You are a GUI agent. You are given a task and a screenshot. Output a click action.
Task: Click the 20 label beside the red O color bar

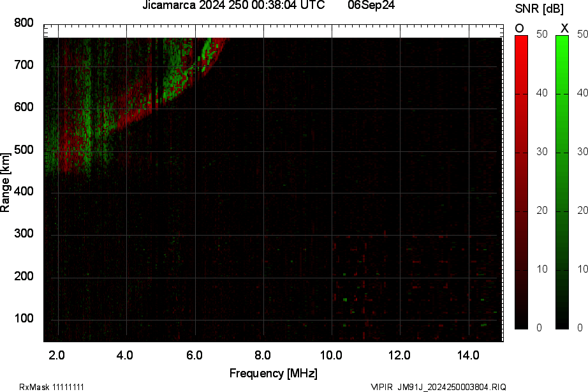point(542,210)
